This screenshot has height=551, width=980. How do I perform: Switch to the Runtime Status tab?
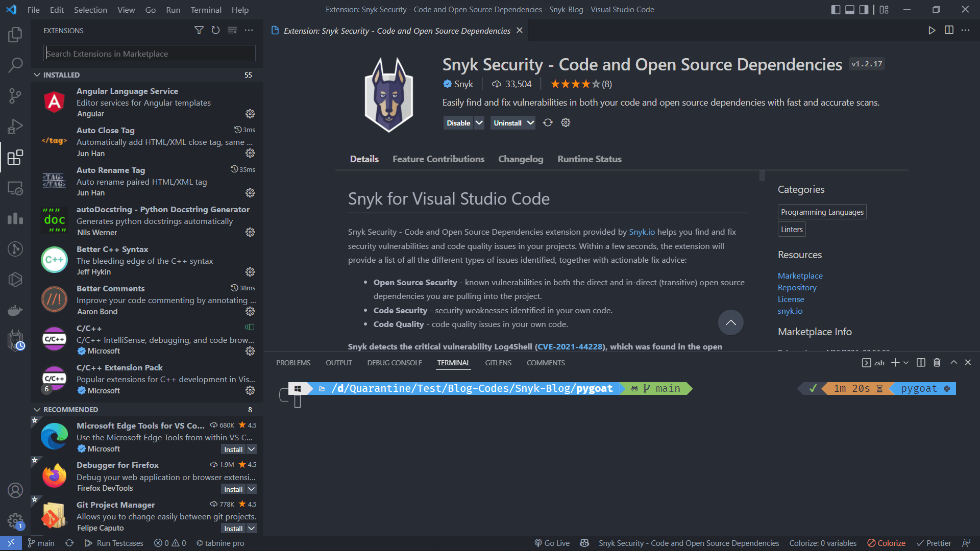click(x=590, y=159)
